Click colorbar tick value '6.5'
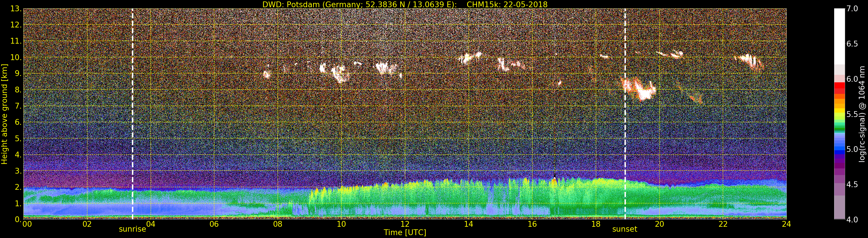Viewport: 868px width, 238px height. [x=852, y=44]
